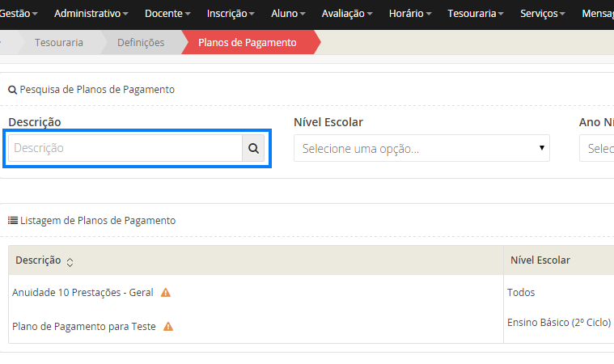Navigate to the Definições breadcrumb
614x364 pixels.
tap(140, 42)
